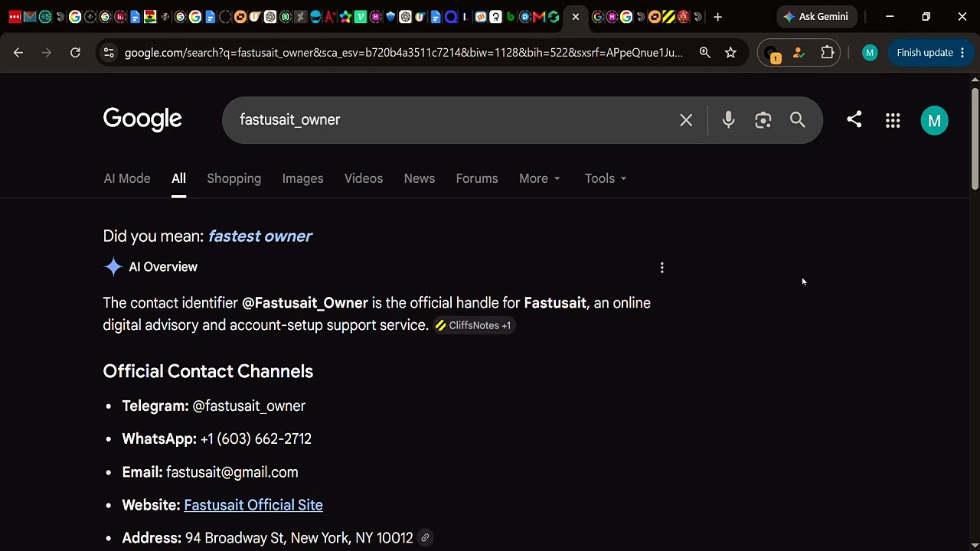Screen dimensions: 980x551
Task: Click email fastusait@gmail.com text
Action: [232, 472]
